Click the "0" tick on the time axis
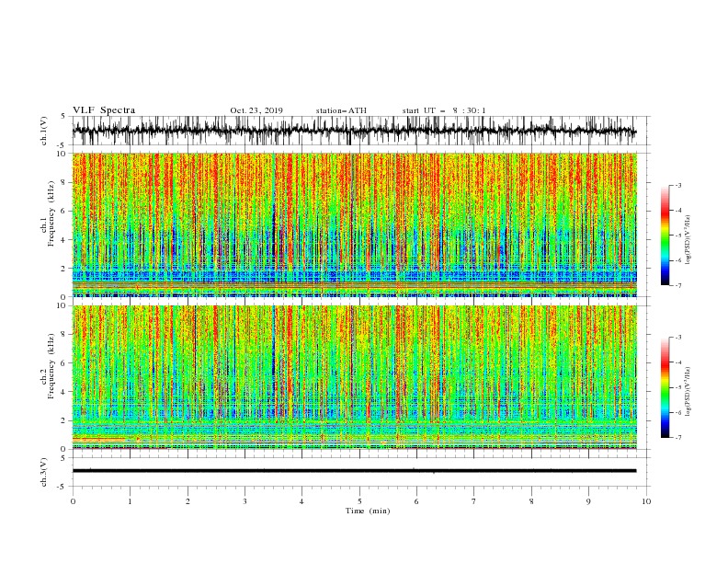This screenshot has width=728, height=563. coord(73,501)
